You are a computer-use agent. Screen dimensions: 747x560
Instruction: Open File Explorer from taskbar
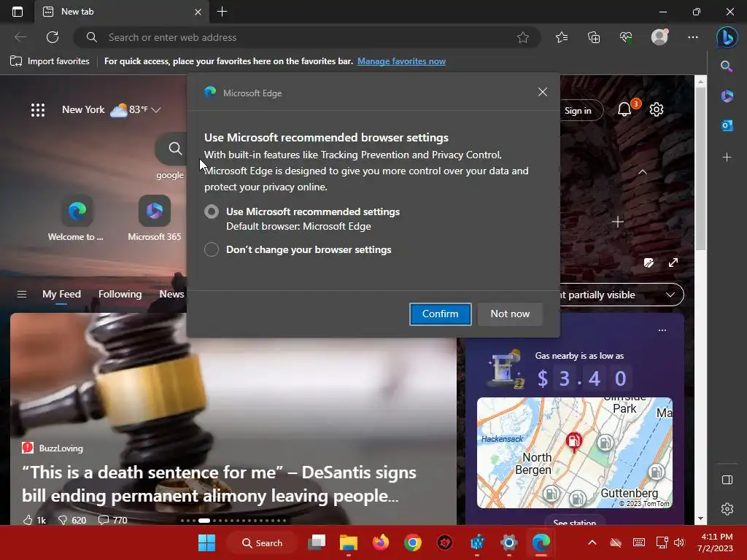(x=348, y=542)
